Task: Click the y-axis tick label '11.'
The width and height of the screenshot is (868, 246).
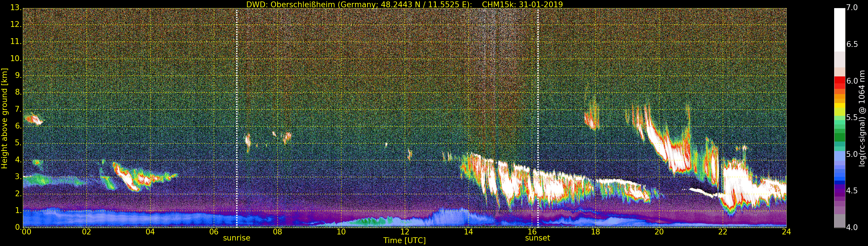Action: pyautogui.click(x=16, y=41)
